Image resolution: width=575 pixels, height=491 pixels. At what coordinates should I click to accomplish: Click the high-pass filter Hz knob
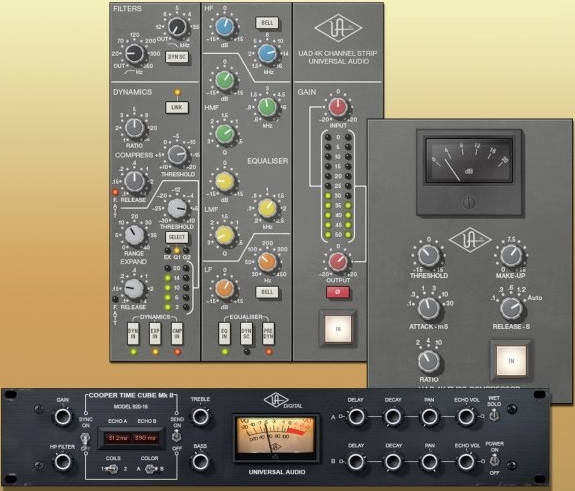point(134,54)
